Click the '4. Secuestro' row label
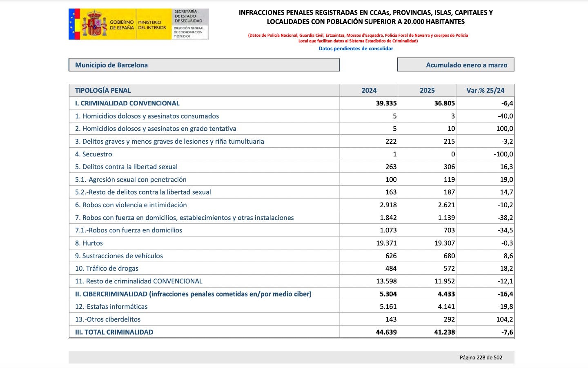The width and height of the screenshot is (588, 368). coord(94,154)
